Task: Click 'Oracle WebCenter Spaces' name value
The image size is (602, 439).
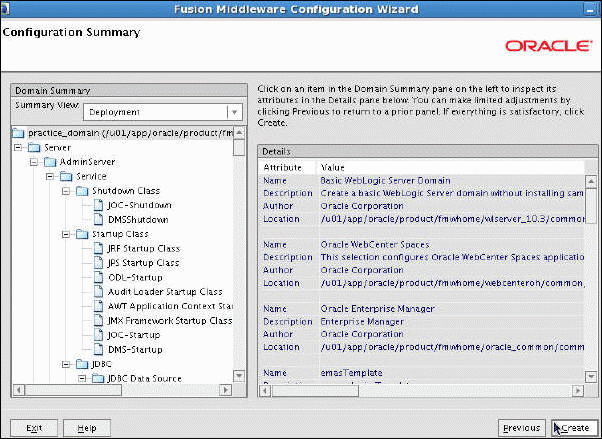Action: (x=375, y=245)
